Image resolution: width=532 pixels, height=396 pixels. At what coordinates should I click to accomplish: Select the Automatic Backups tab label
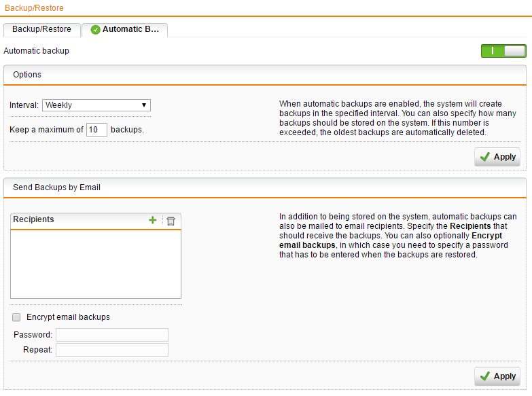coord(130,30)
